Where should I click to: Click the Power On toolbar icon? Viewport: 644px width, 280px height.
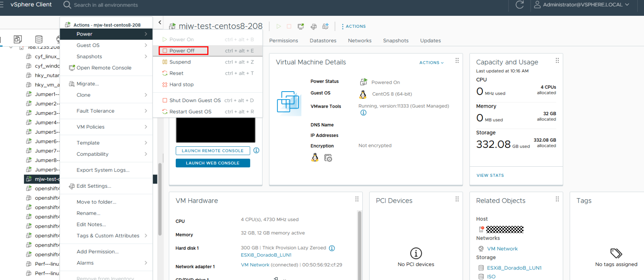click(279, 26)
